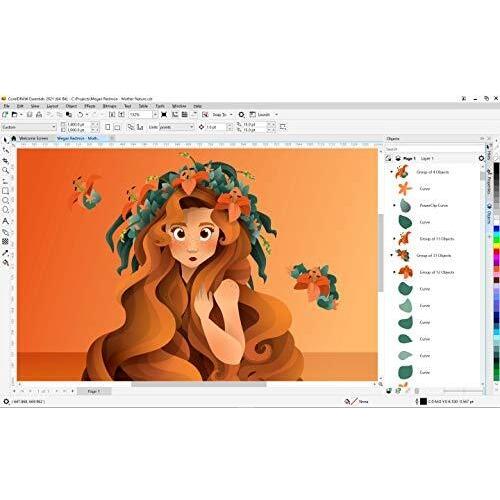Click the horizontal canvas scrollbar
500x500 pixels.
199,385
